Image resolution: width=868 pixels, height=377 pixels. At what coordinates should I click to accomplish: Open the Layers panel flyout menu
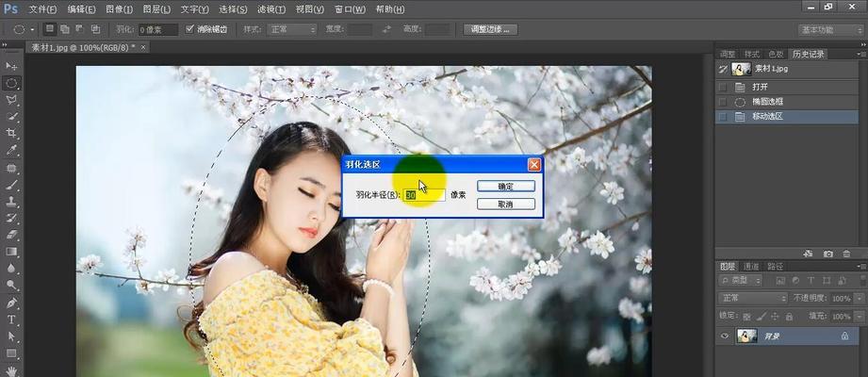point(862,267)
